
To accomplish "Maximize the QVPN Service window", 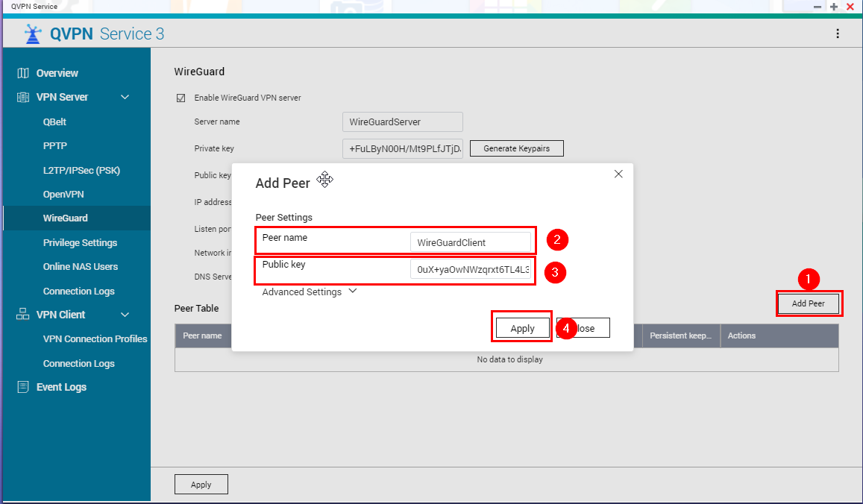I will (834, 7).
